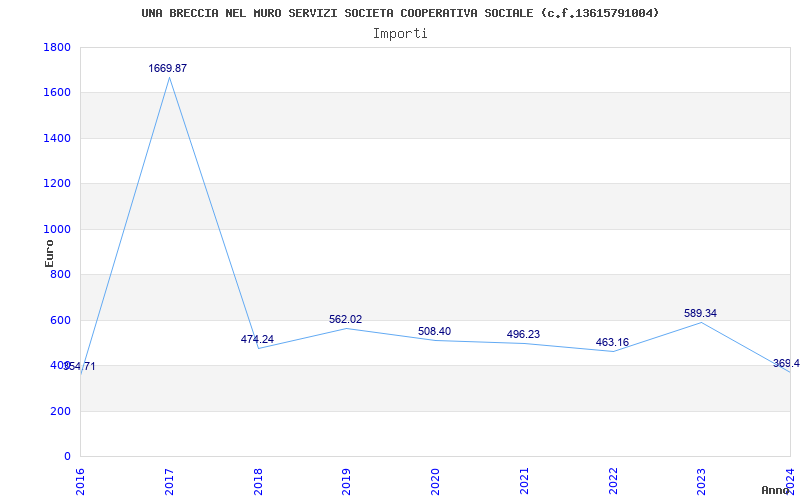Select the 200 y-axis tick label
800x500 pixels.
(x=60, y=411)
